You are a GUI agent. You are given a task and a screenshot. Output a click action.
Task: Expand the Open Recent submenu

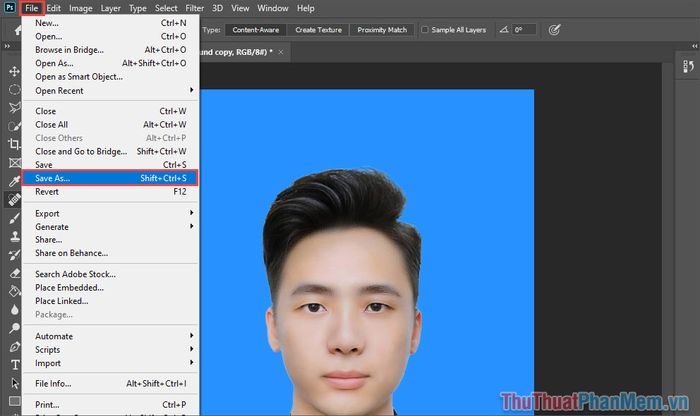pos(111,91)
